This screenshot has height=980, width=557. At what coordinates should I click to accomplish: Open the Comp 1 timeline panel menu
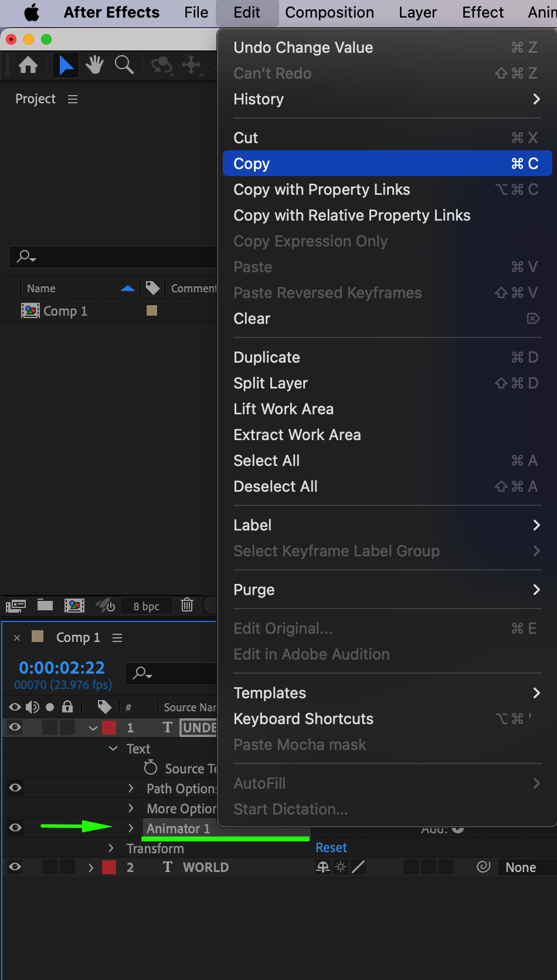(x=117, y=638)
